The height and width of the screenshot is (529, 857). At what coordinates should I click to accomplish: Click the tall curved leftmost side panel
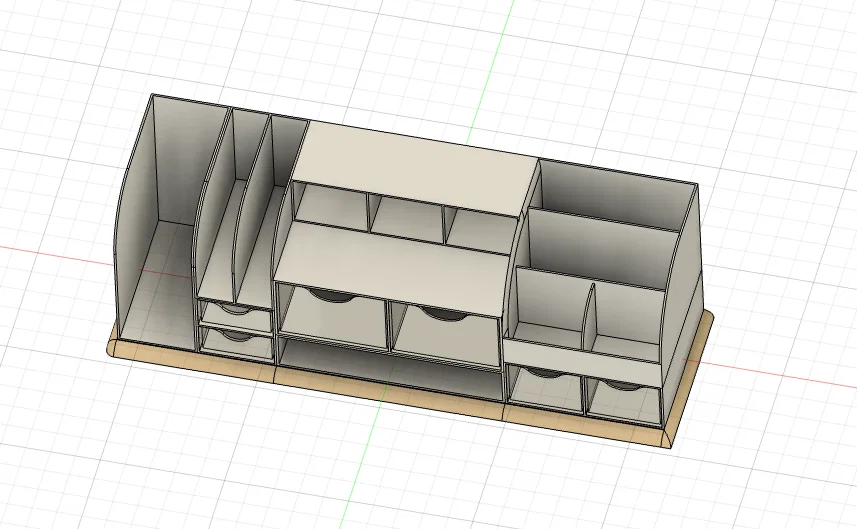134,219
